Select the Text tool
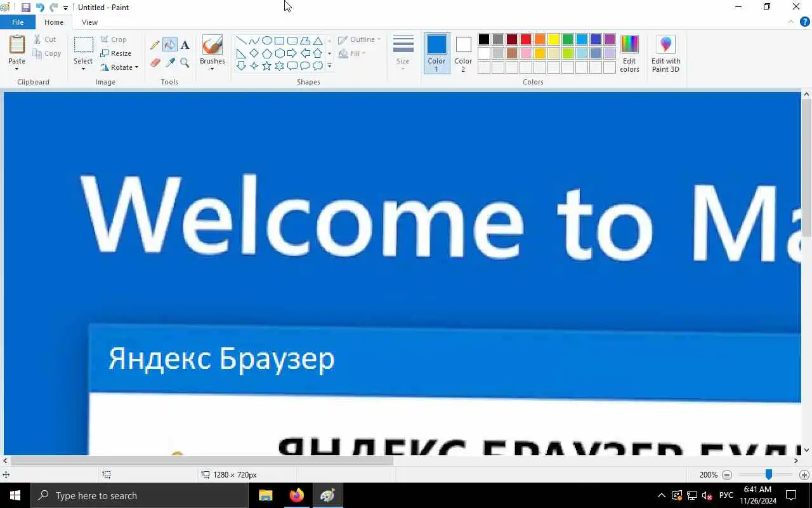 coord(185,45)
